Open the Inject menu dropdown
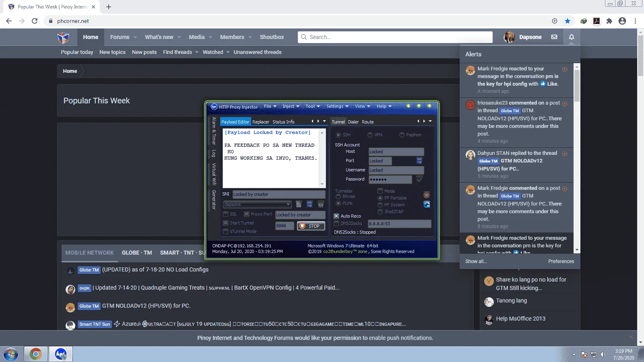The width and height of the screenshot is (644, 362). pos(291,106)
